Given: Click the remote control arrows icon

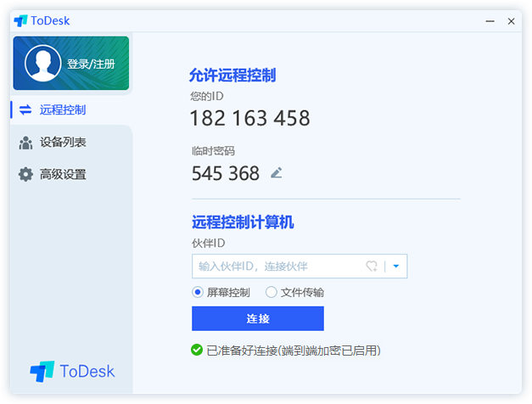Looking at the screenshot, I should (25, 109).
